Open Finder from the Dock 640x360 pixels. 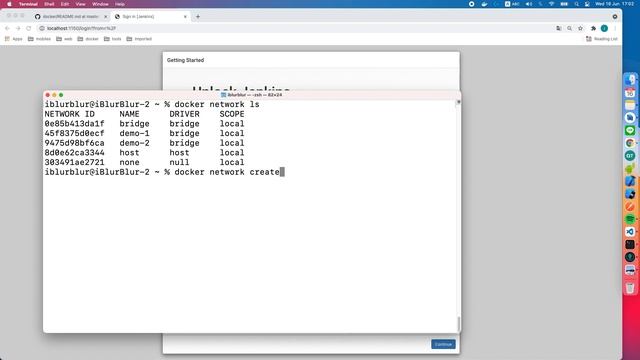click(x=630, y=80)
